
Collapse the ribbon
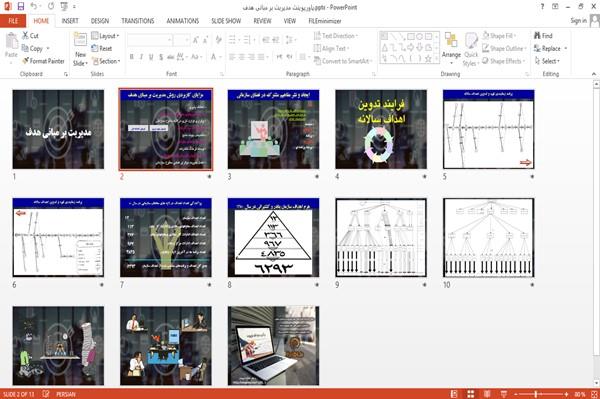[593, 74]
